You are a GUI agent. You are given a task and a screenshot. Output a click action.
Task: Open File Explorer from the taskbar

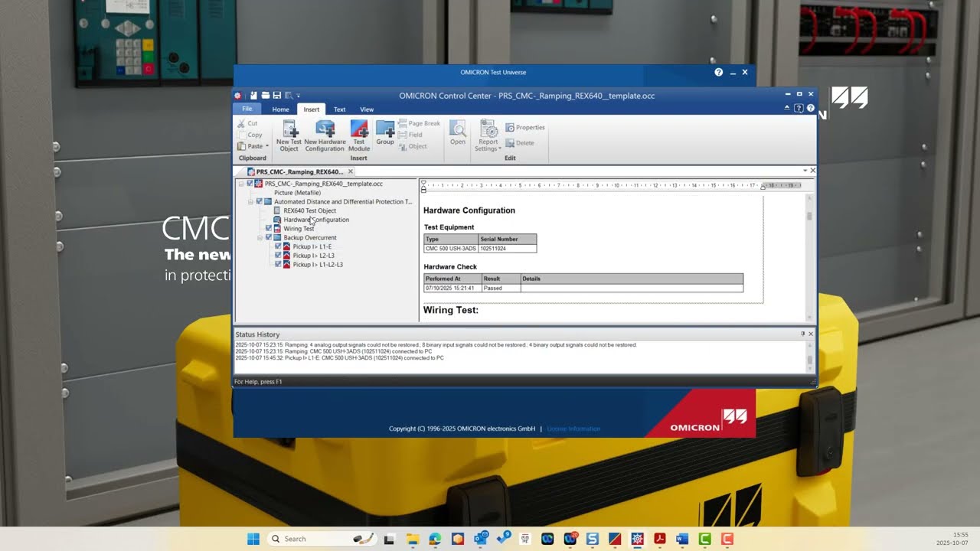(x=412, y=539)
